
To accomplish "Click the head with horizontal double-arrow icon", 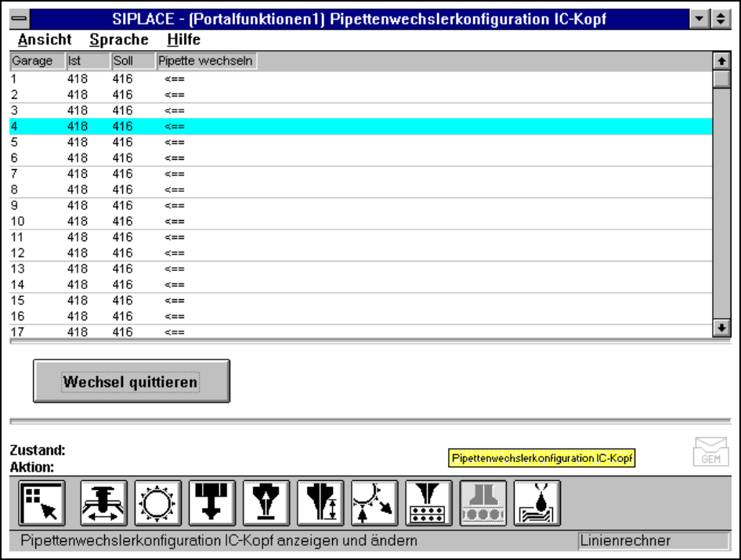I will (103, 503).
